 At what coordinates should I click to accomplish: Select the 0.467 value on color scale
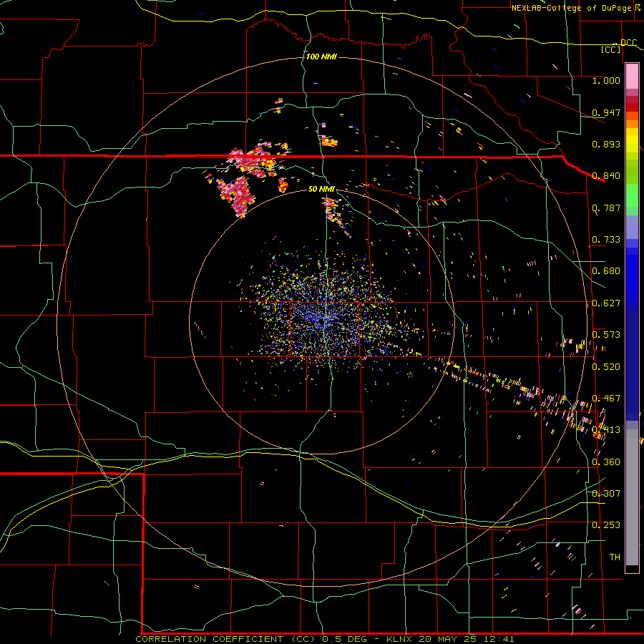(x=606, y=399)
